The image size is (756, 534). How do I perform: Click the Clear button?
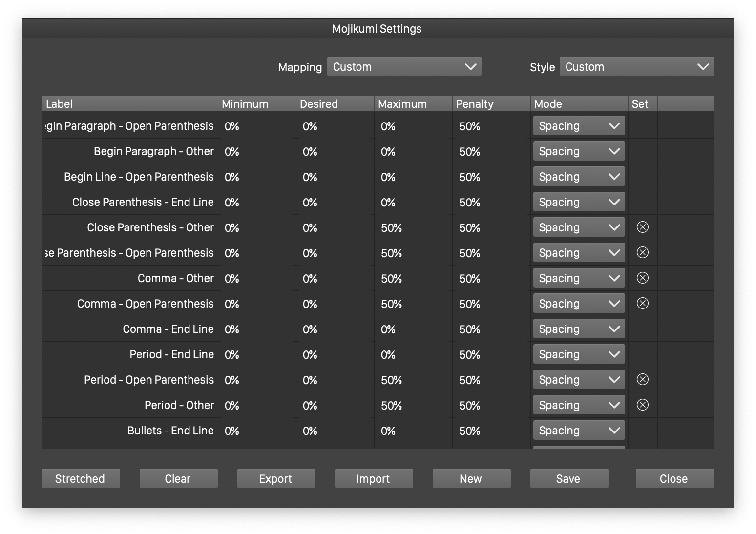click(x=178, y=478)
